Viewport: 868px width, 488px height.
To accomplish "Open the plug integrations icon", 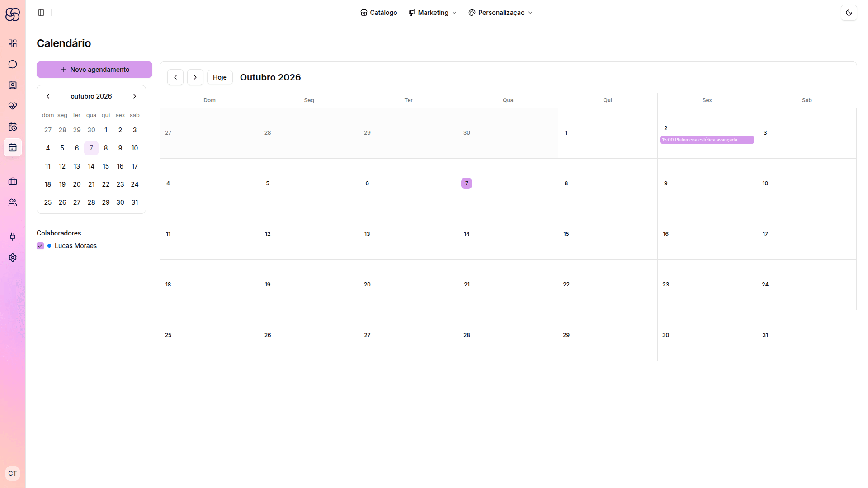I will pos(13,237).
